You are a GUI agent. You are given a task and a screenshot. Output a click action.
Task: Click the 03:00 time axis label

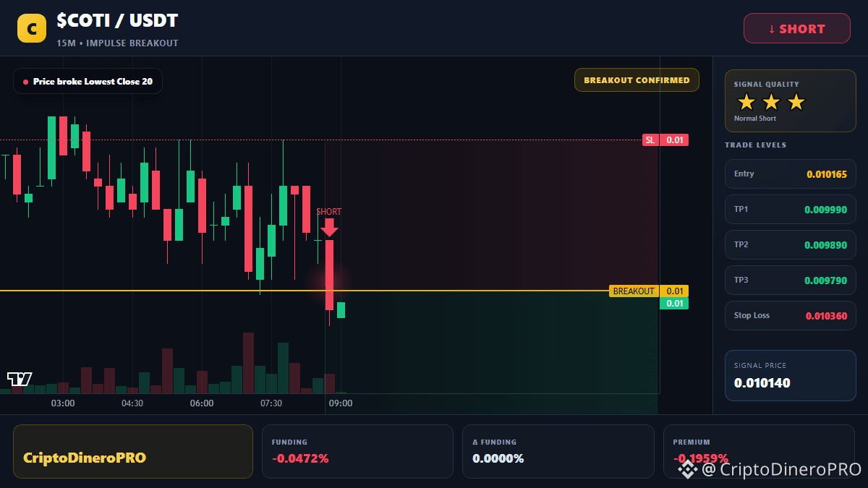click(63, 403)
